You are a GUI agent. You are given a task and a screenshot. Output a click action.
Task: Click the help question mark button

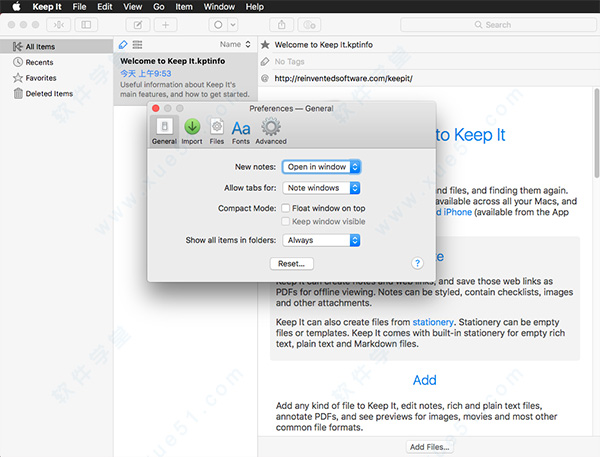[x=417, y=263]
